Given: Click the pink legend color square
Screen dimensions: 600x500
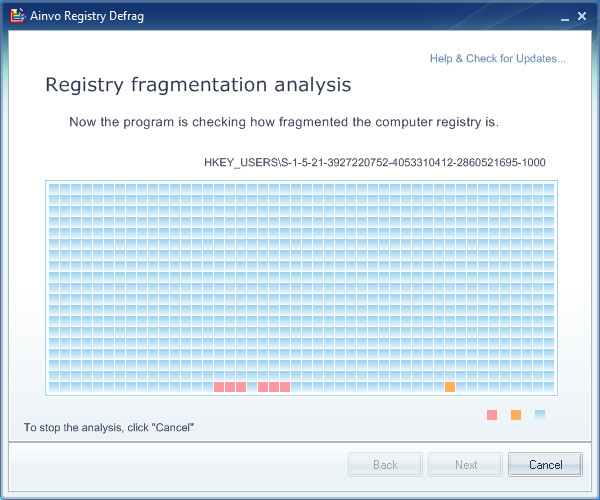Looking at the screenshot, I should 492,415.
